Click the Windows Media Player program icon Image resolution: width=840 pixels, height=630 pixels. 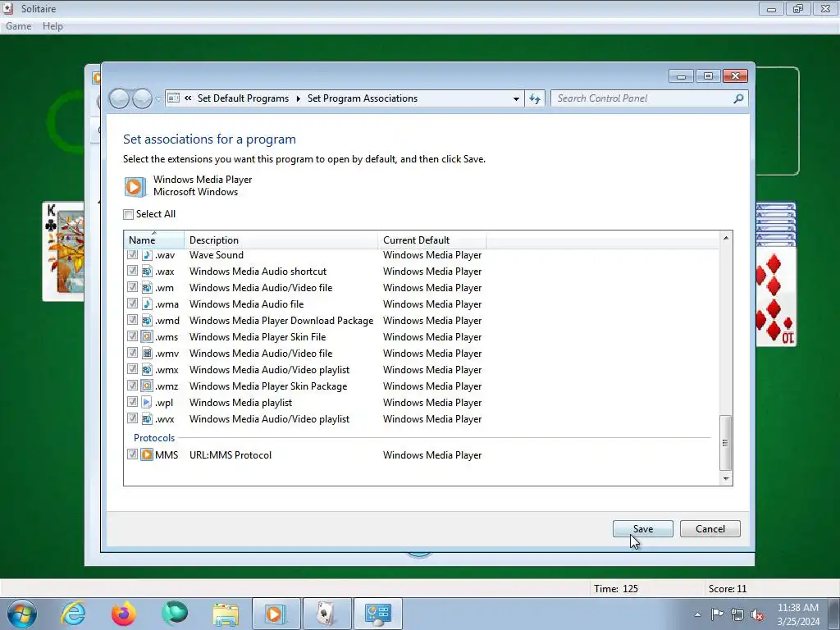135,186
